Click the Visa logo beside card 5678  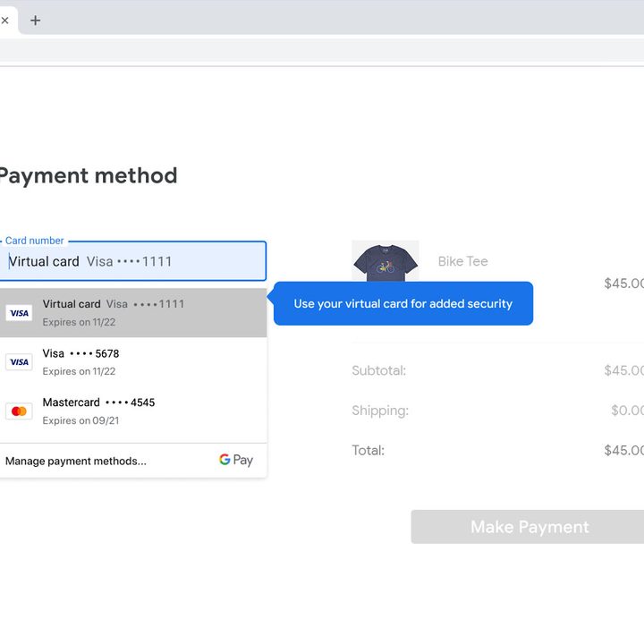19,362
